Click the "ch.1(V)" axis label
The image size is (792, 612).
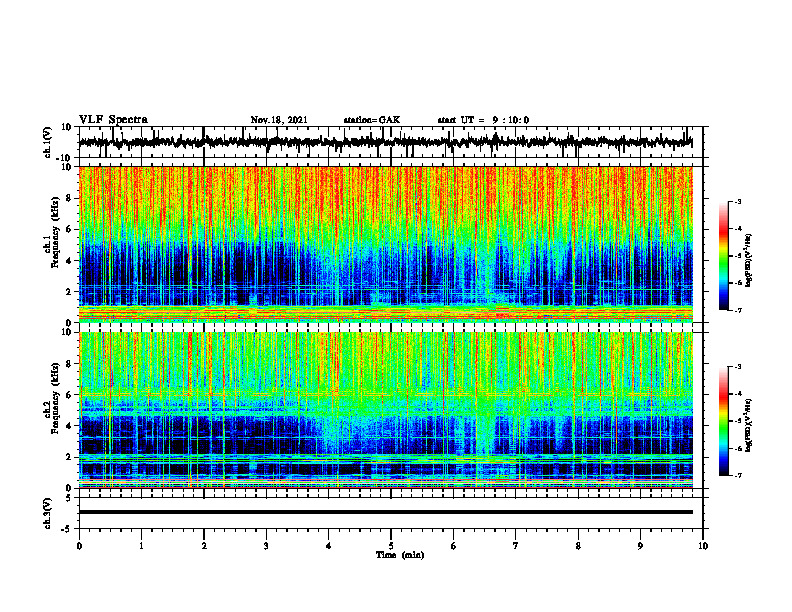(48, 142)
